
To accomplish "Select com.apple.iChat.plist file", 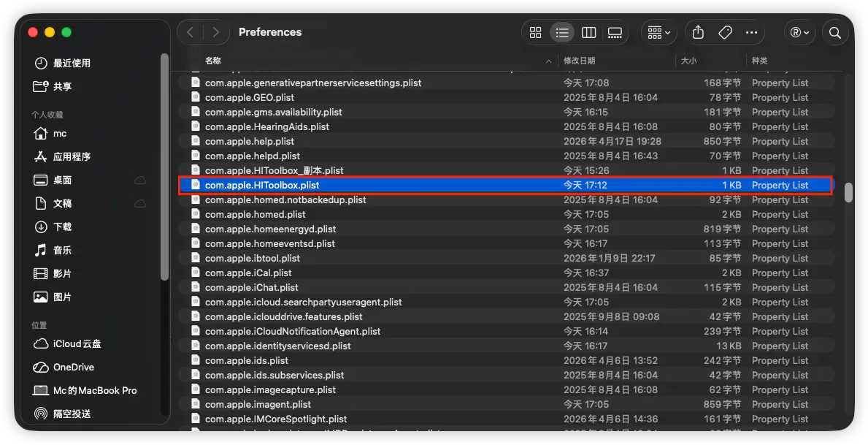I will (x=506, y=288).
